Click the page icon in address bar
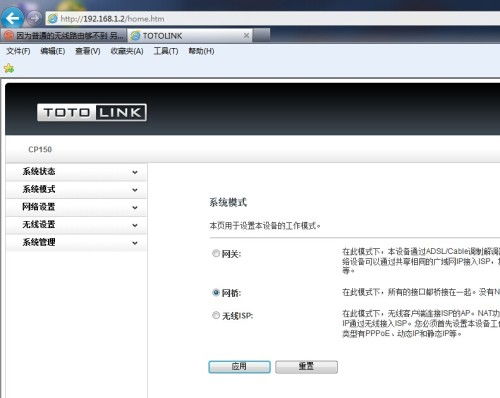500x398 pixels. pyautogui.click(x=53, y=19)
